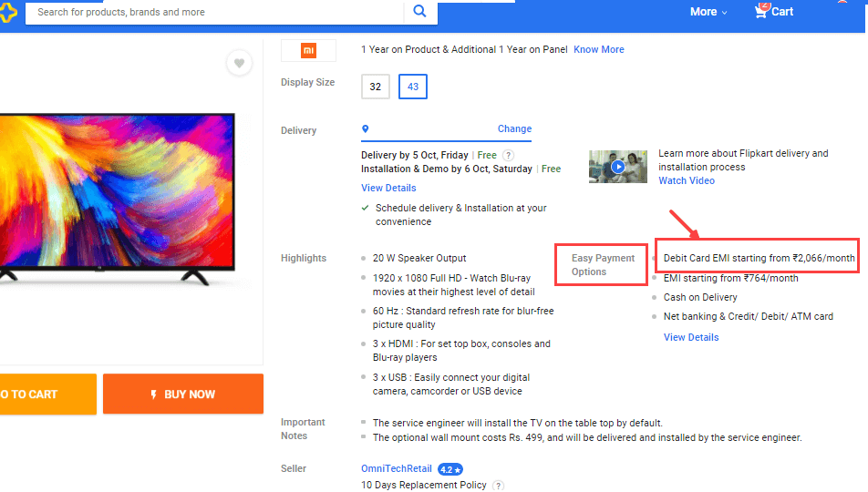Click the Delivery by 5 Oct, Friday text
This screenshot has width=868, height=492.
point(415,155)
